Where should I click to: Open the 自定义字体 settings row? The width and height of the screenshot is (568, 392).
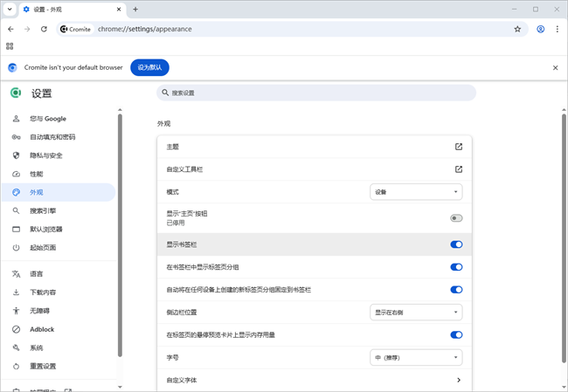click(x=315, y=381)
